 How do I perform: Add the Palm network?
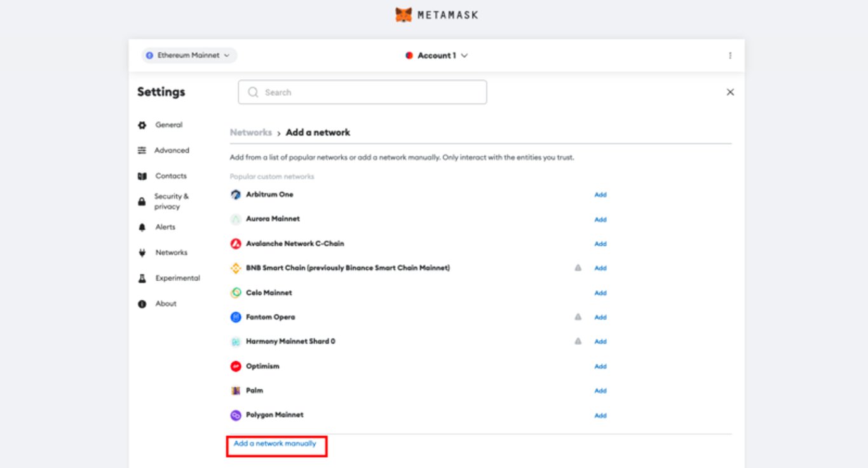(600, 391)
